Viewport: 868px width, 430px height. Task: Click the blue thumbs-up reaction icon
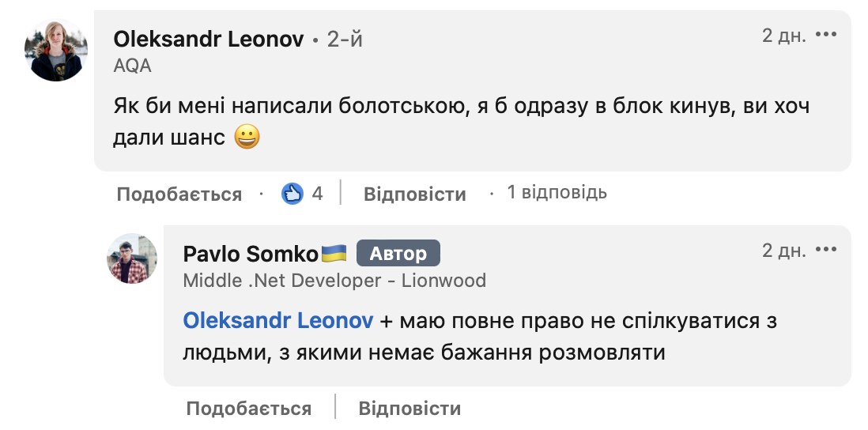coord(292,193)
